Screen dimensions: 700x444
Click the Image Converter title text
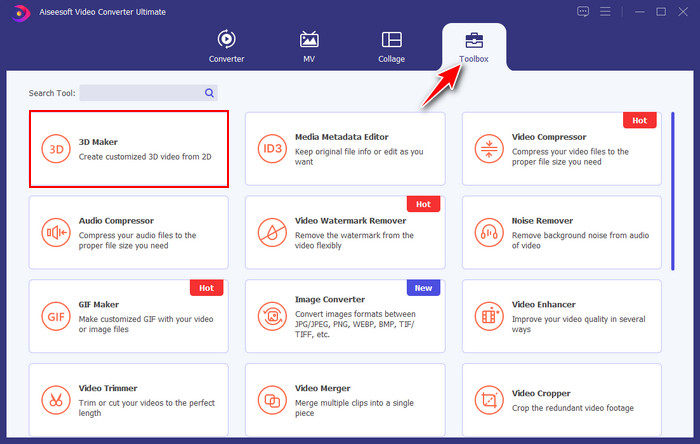click(330, 299)
